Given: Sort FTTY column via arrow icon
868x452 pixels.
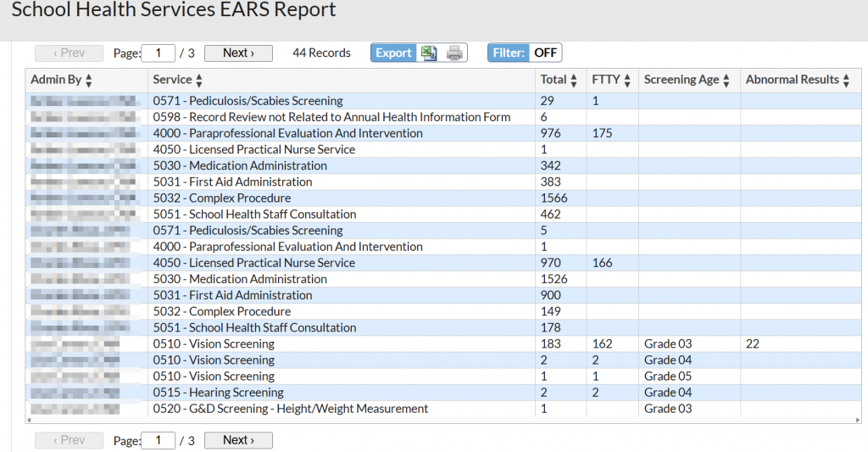Looking at the screenshot, I should point(627,81).
